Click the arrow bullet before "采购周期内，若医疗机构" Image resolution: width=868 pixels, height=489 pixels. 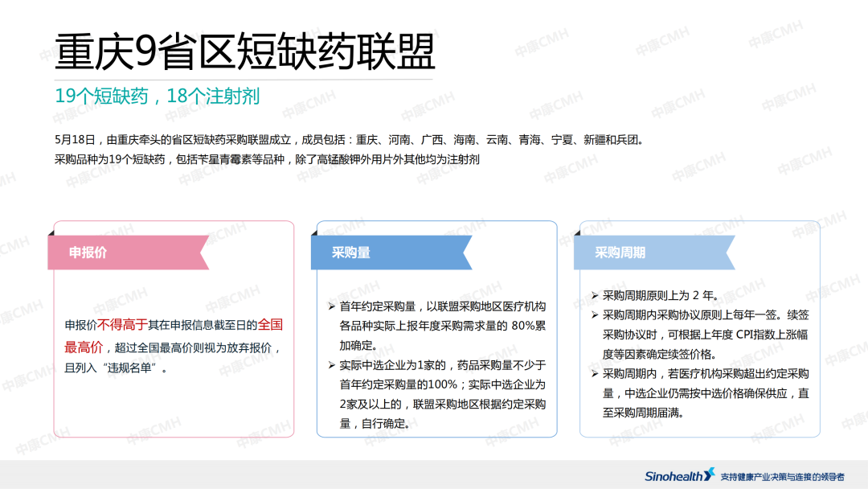(595, 374)
